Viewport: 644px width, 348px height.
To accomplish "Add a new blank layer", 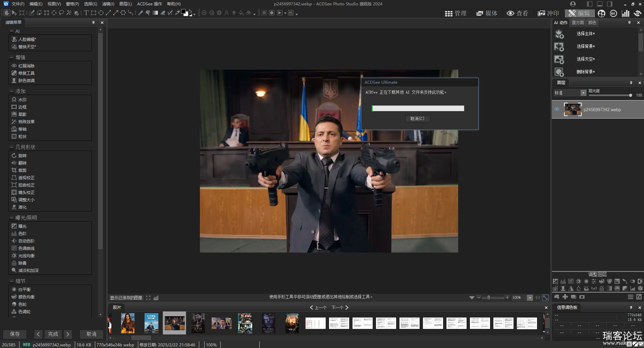I will pos(557,297).
